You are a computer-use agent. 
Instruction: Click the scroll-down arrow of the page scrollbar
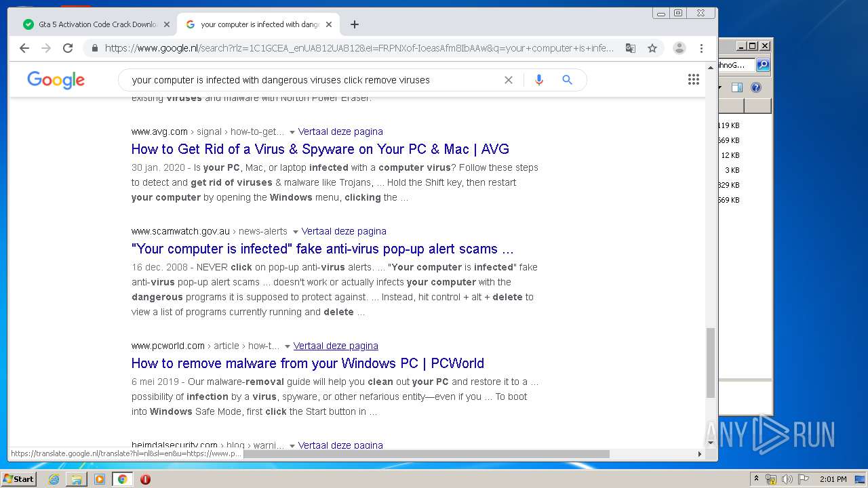[711, 443]
